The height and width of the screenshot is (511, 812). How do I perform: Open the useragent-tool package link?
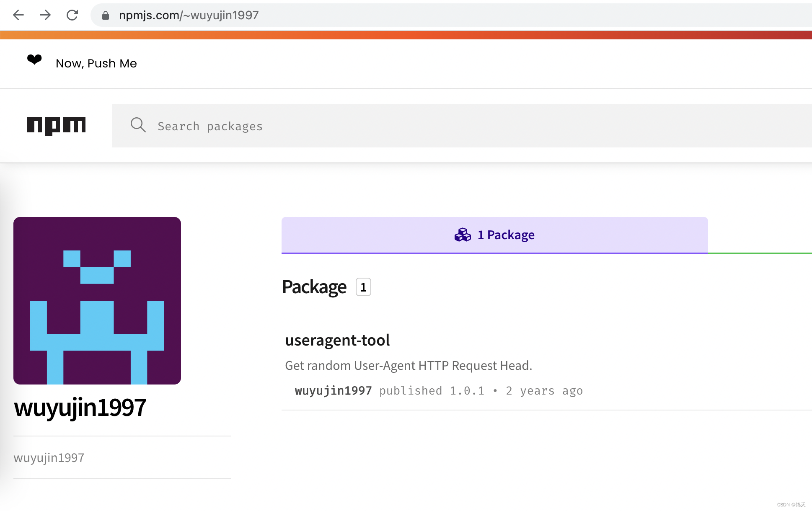[x=337, y=340]
